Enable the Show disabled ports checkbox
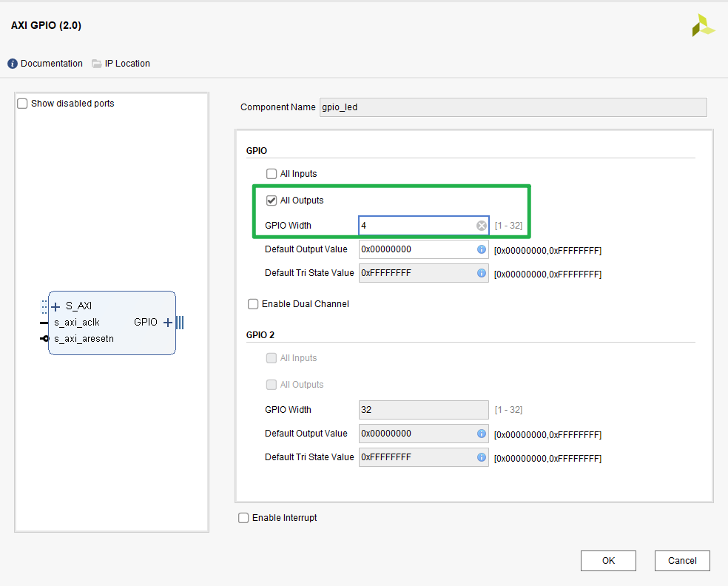The image size is (728, 586). [22, 104]
